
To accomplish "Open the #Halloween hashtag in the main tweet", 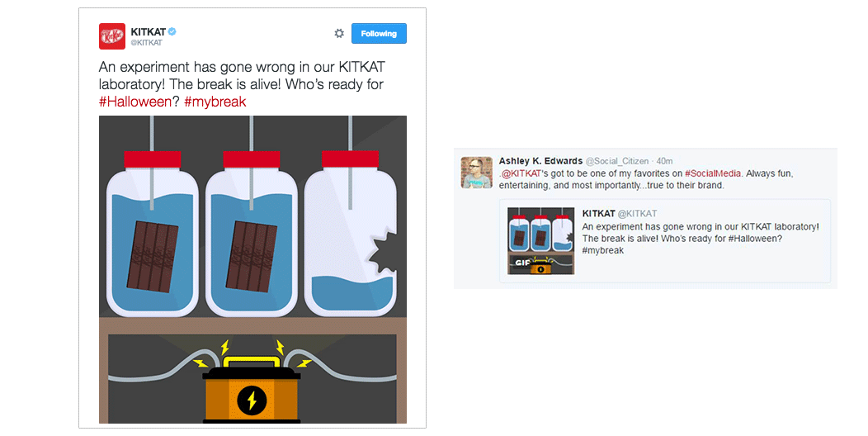I will coord(135,102).
